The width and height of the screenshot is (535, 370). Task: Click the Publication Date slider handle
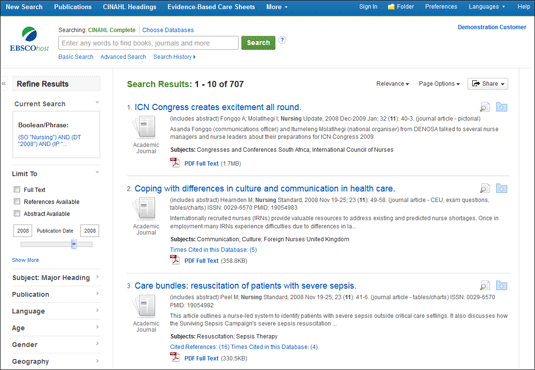[x=74, y=244]
